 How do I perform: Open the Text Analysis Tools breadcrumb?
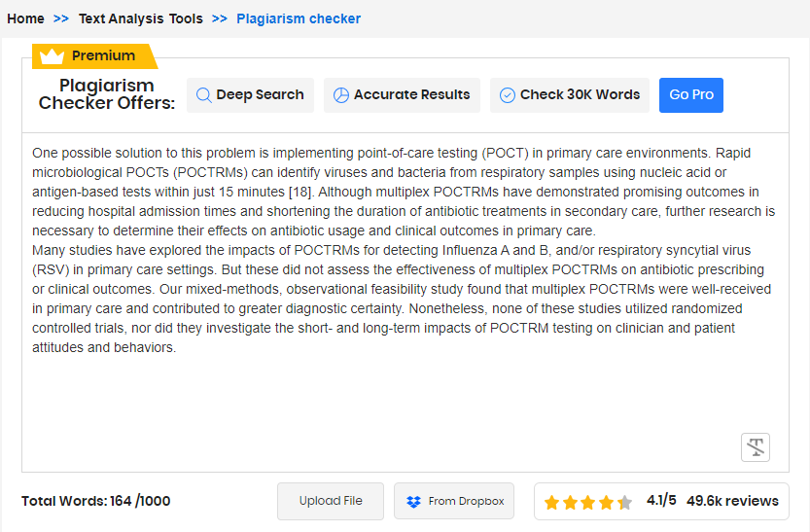[x=141, y=18]
